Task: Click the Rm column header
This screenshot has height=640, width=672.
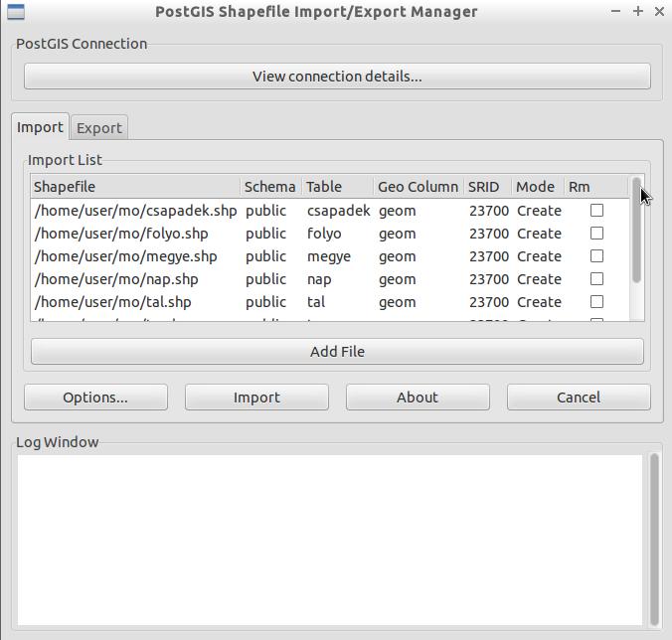Action: [x=596, y=187]
